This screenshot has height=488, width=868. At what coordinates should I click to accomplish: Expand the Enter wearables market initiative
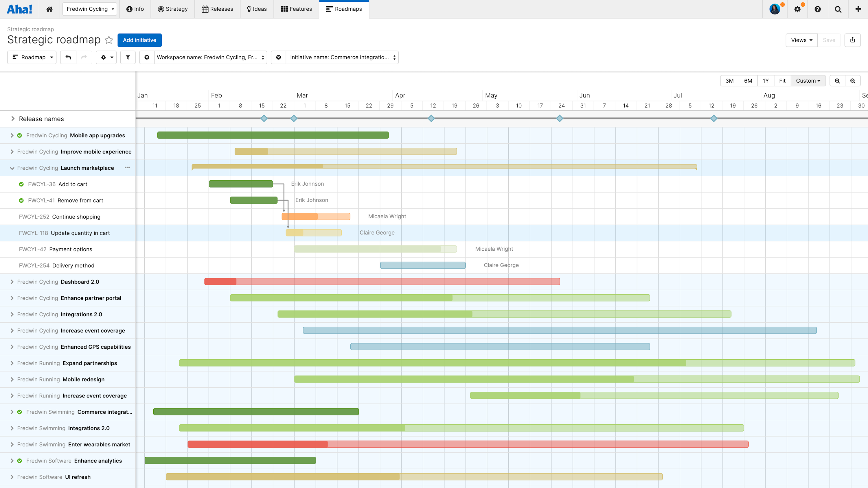coord(12,445)
